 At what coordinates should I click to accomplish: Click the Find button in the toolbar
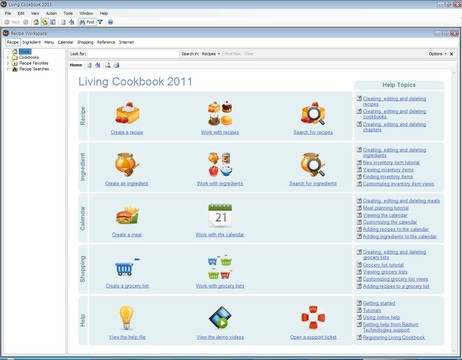click(87, 22)
